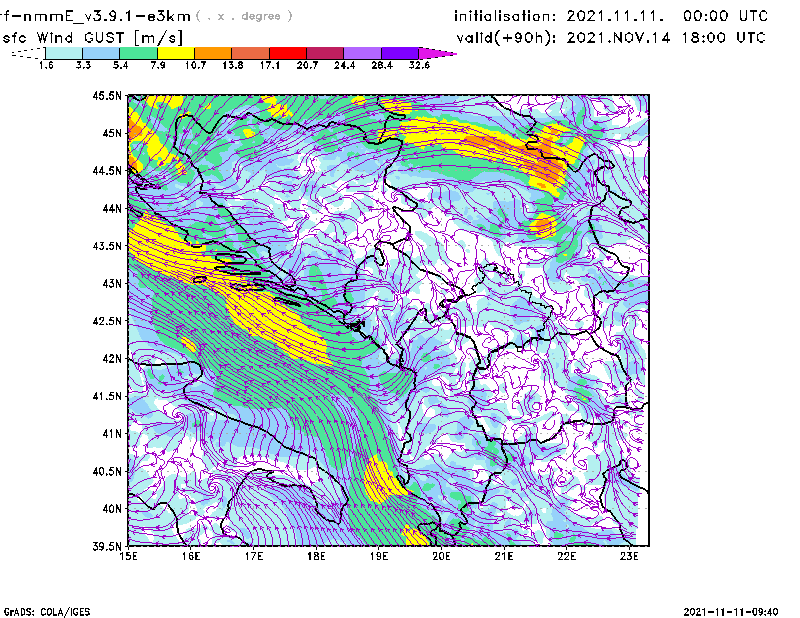
Task: Click the violet legend swatch (28.4–32.6)
Action: [399, 53]
